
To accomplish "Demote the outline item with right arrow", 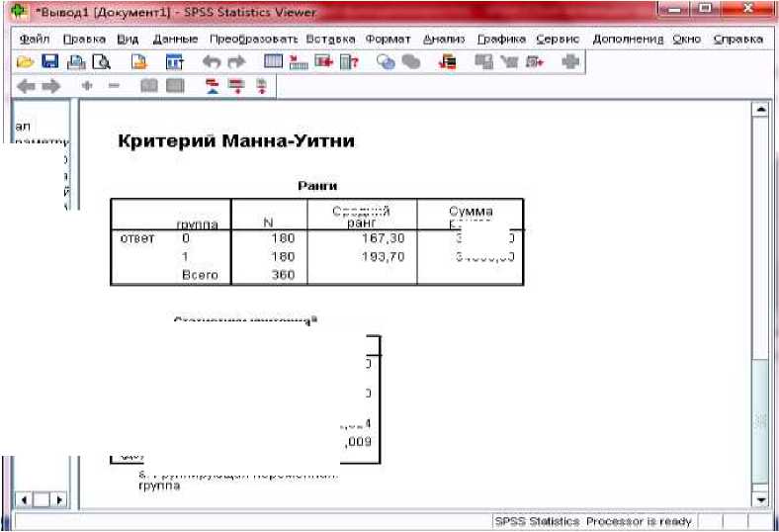I will (50, 87).
